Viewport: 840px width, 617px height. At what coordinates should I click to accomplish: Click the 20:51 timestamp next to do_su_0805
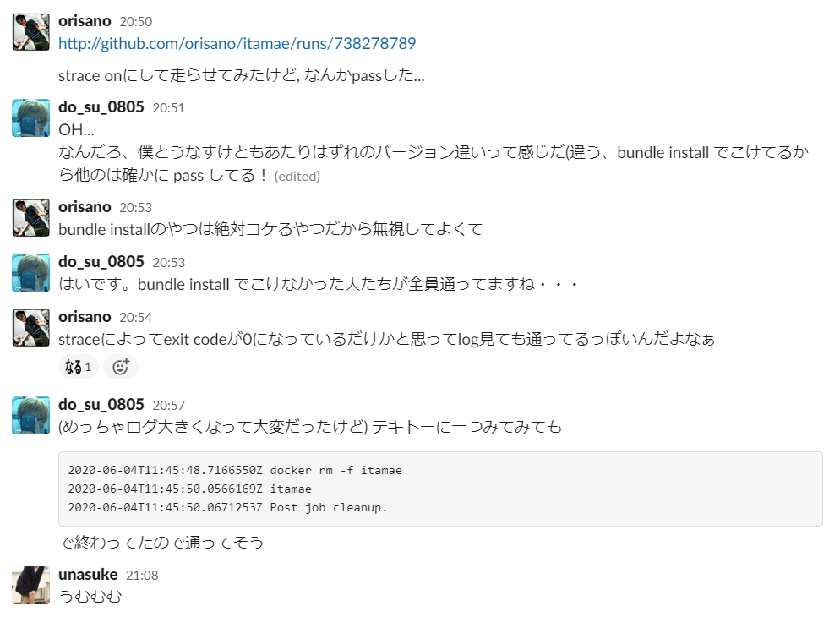(x=169, y=108)
